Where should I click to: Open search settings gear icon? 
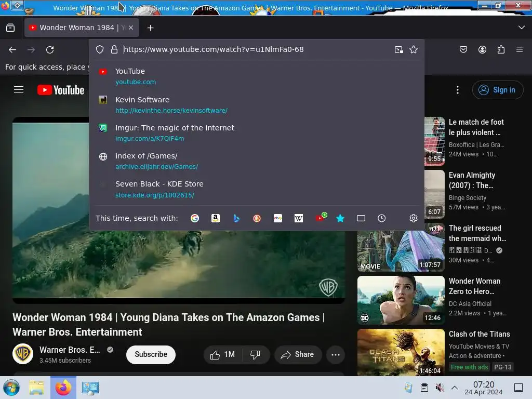click(413, 218)
